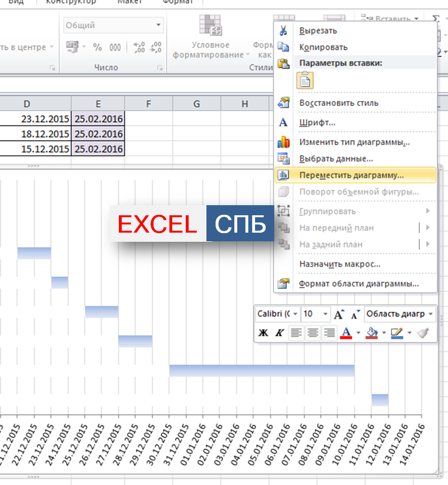Toggle italic (К) in mini toolbar

279,333
